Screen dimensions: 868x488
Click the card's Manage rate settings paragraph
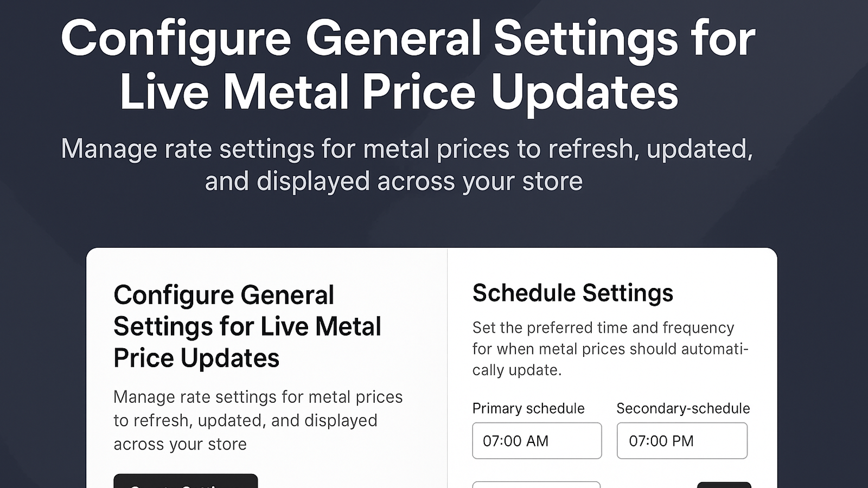click(258, 420)
